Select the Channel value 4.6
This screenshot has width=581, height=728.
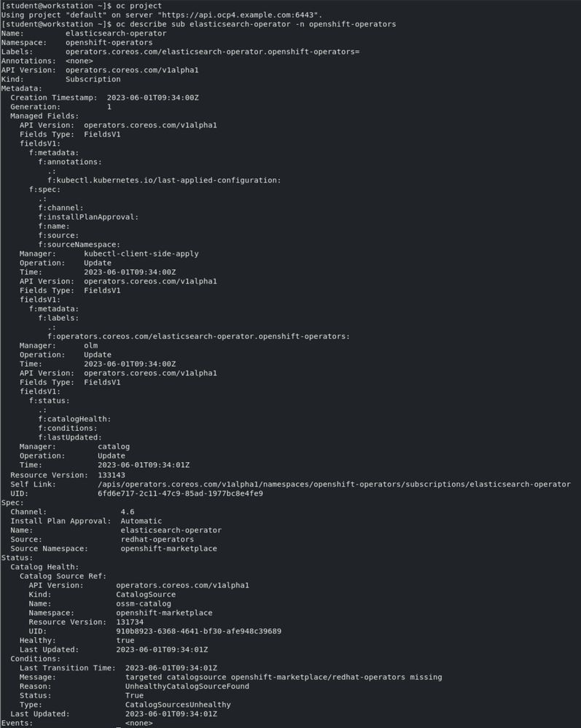coord(128,512)
